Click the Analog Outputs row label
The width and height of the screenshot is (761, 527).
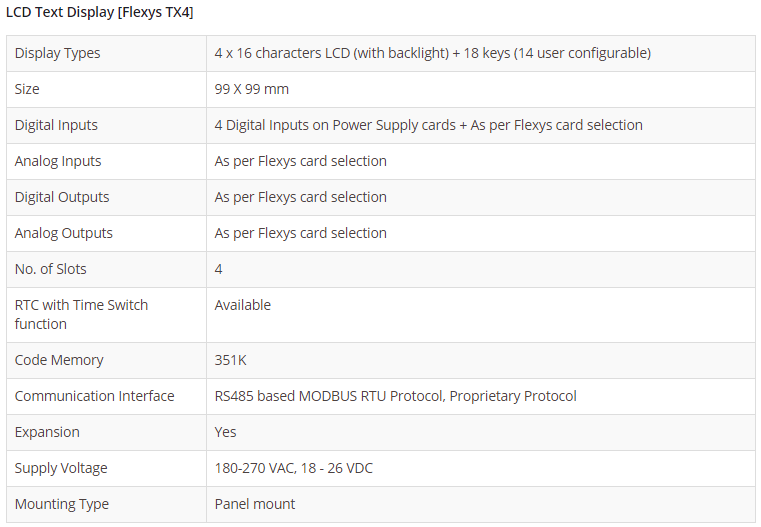[64, 233]
